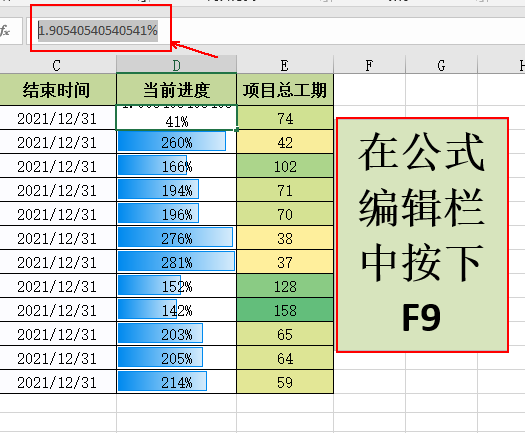Image resolution: width=525 pixels, height=433 pixels.
Task: Click the 结束时间 header cell
Action: pyautogui.click(x=57, y=90)
